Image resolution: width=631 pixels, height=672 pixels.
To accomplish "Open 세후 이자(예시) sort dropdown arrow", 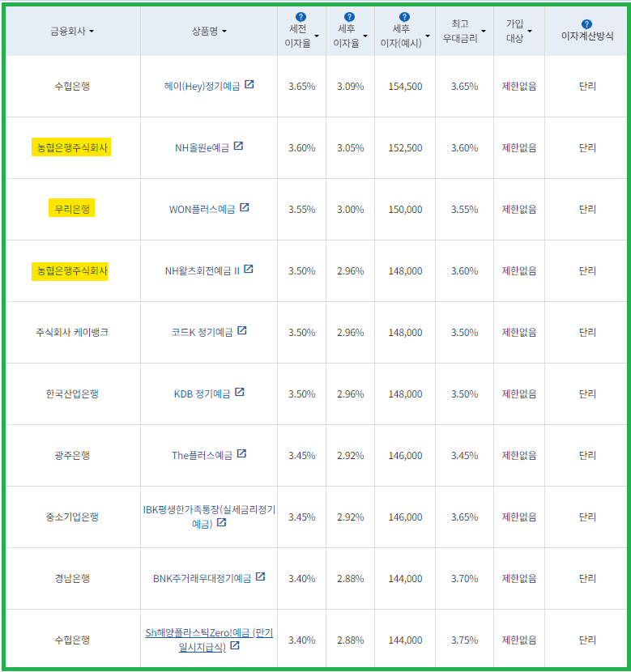I will tap(428, 36).
